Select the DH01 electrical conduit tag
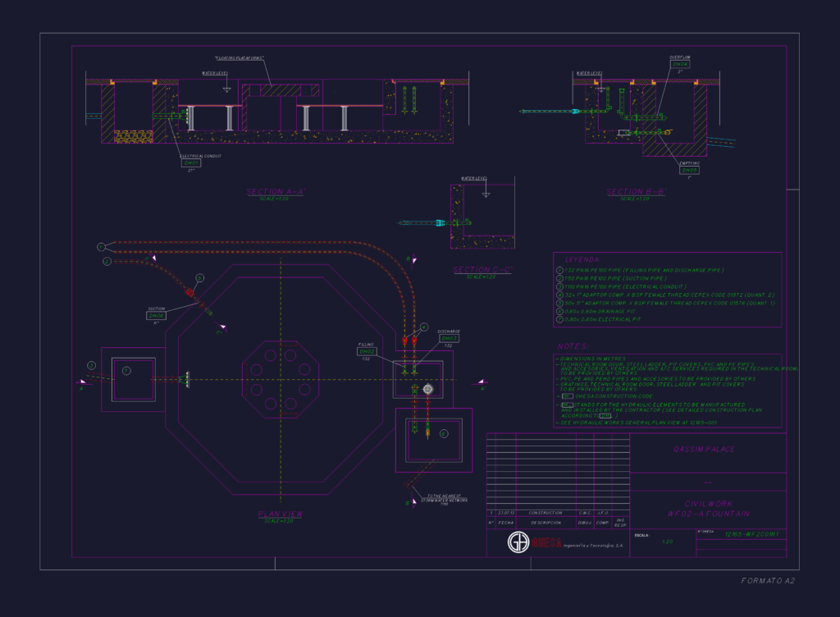840x617 pixels. [191, 162]
